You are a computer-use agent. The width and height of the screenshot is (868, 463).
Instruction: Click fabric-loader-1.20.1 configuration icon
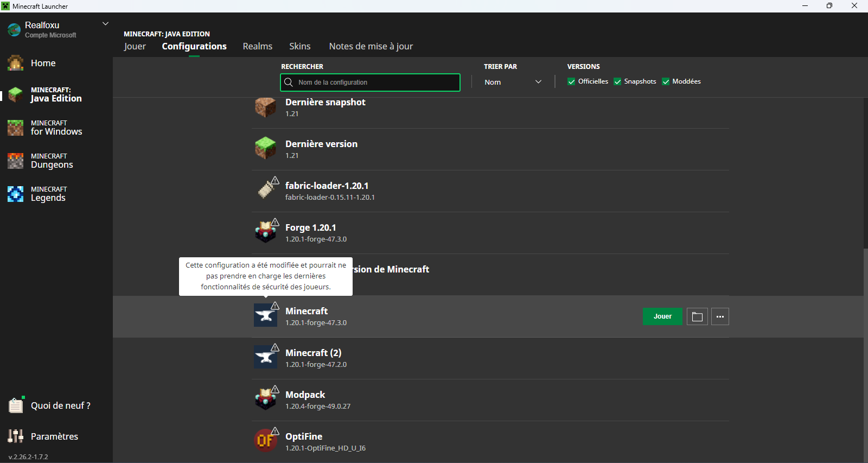[x=265, y=190]
